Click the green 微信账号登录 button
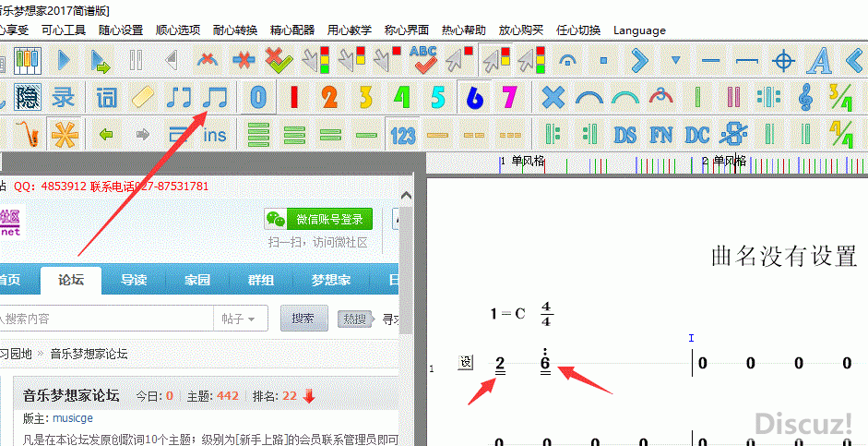Viewport: 868px width, 446px height. click(x=318, y=219)
